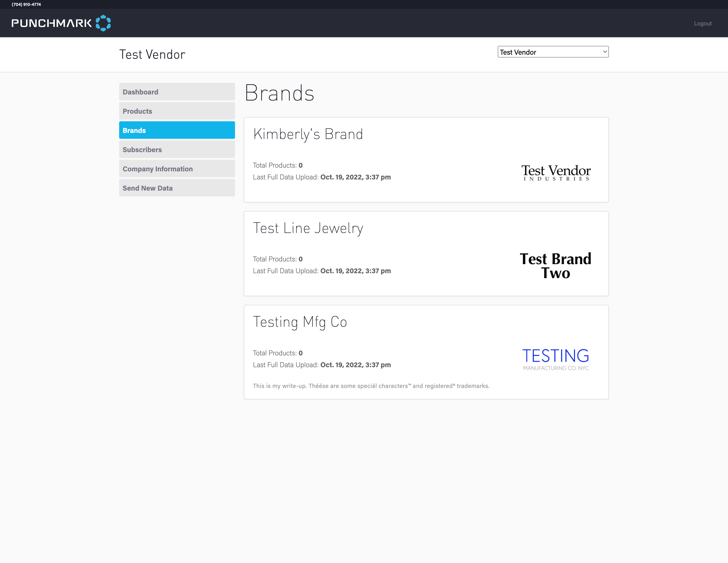The width and height of the screenshot is (728, 563).
Task: Open the Test Line Jewelry brand
Action: (308, 228)
